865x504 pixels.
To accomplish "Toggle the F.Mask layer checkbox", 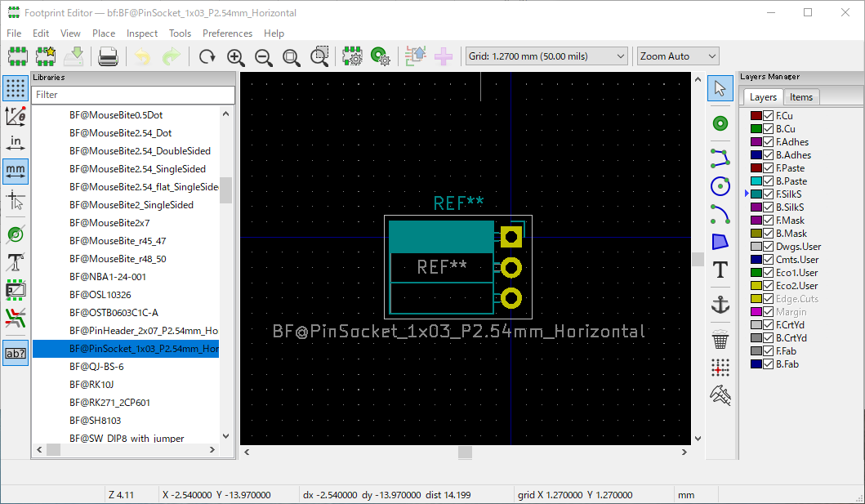I will point(768,221).
